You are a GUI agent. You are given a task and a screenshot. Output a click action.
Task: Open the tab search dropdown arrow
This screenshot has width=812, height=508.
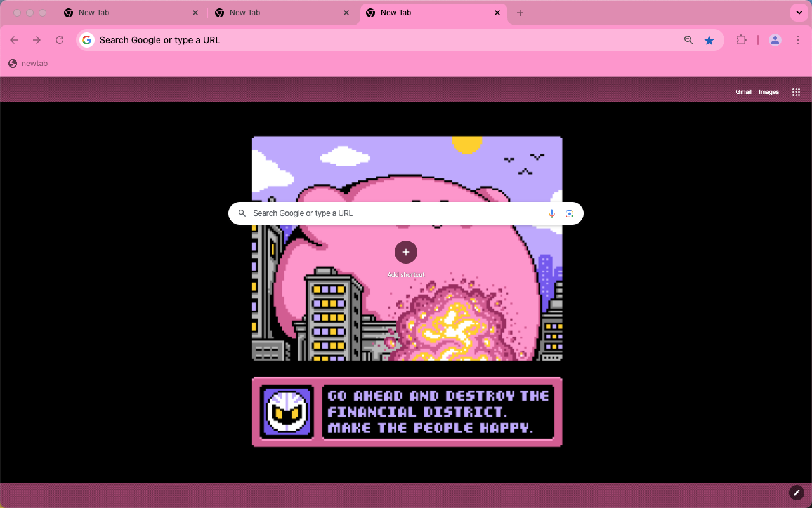tap(799, 13)
